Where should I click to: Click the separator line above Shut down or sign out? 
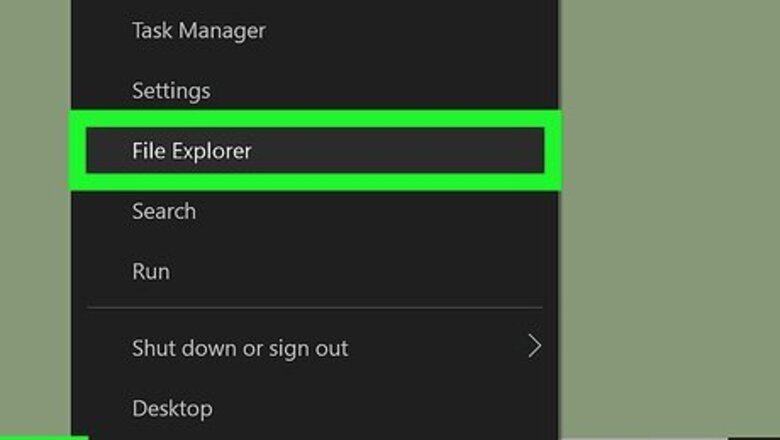point(315,307)
